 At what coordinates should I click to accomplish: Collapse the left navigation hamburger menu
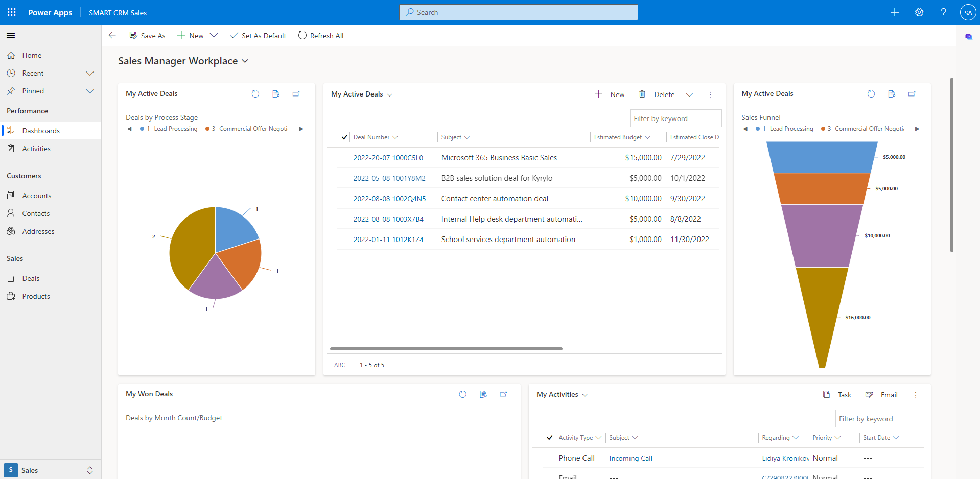(11, 36)
